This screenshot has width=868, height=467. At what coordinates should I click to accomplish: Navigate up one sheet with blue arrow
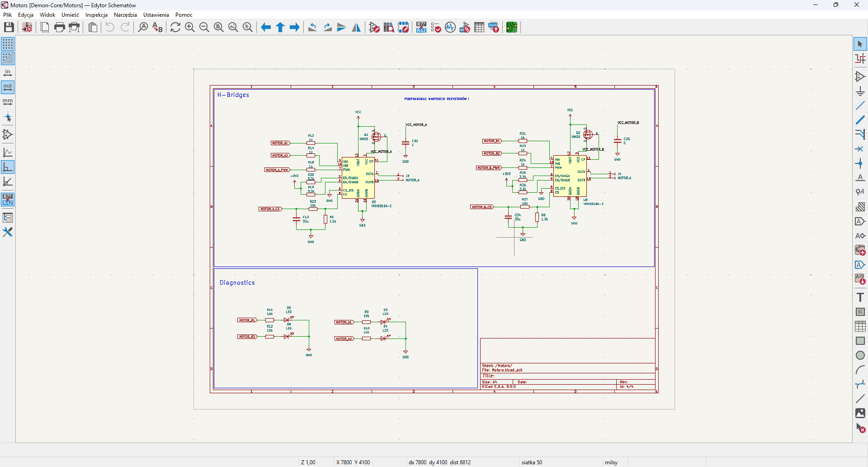click(x=280, y=28)
